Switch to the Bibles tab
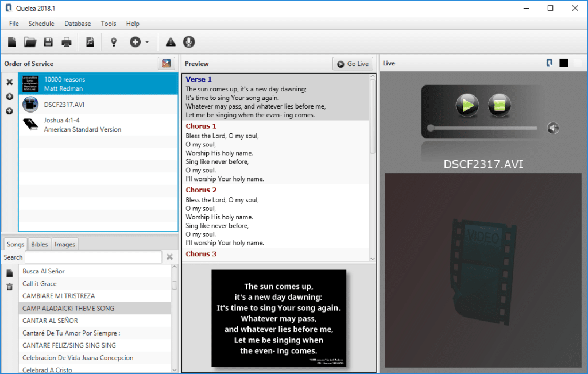The height and width of the screenshot is (374, 588). (x=40, y=244)
